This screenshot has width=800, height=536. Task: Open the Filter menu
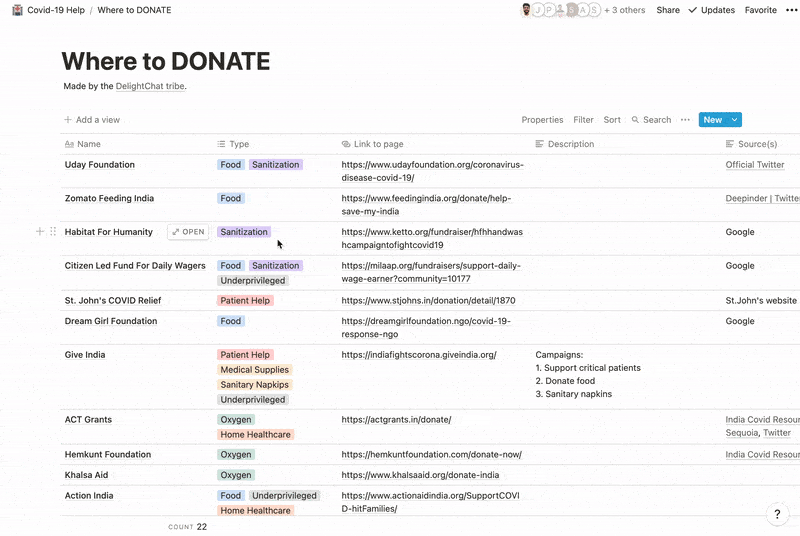[583, 120]
